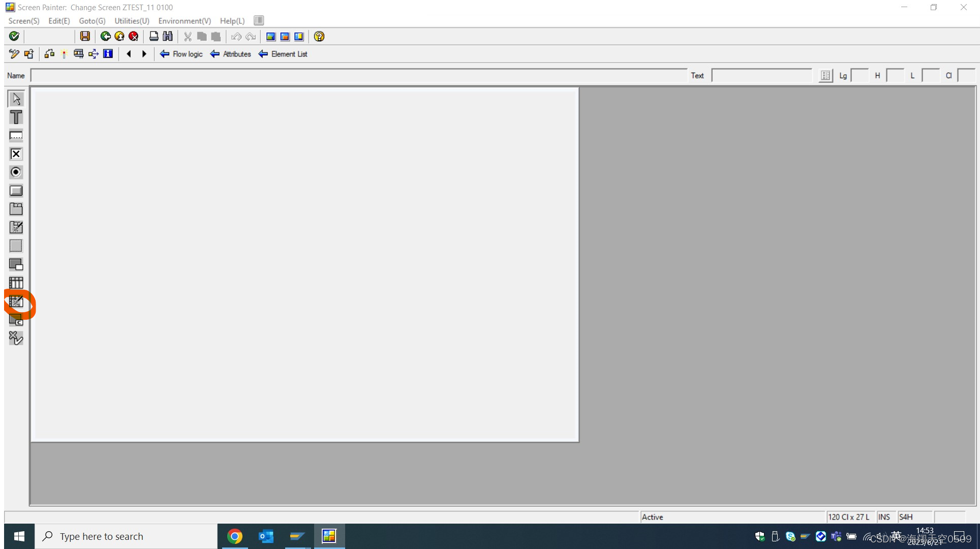Select the Subscreen area tool
The height and width of the screenshot is (549, 980).
tap(16, 264)
